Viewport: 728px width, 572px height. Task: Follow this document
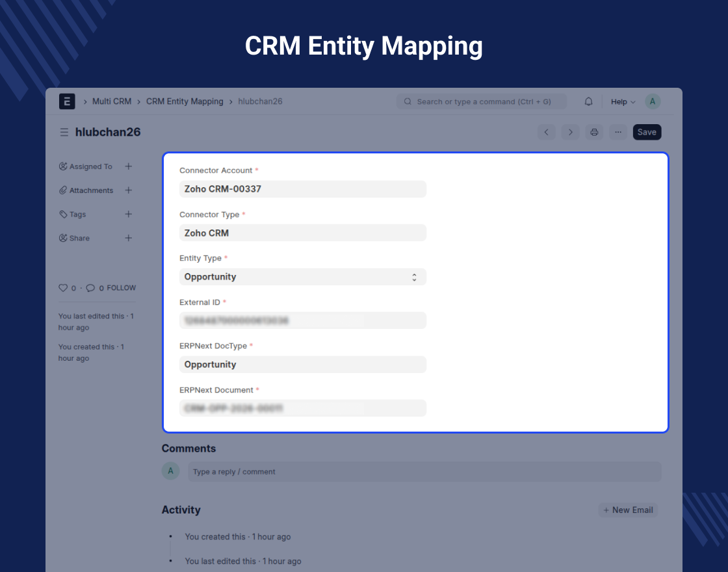tap(121, 288)
